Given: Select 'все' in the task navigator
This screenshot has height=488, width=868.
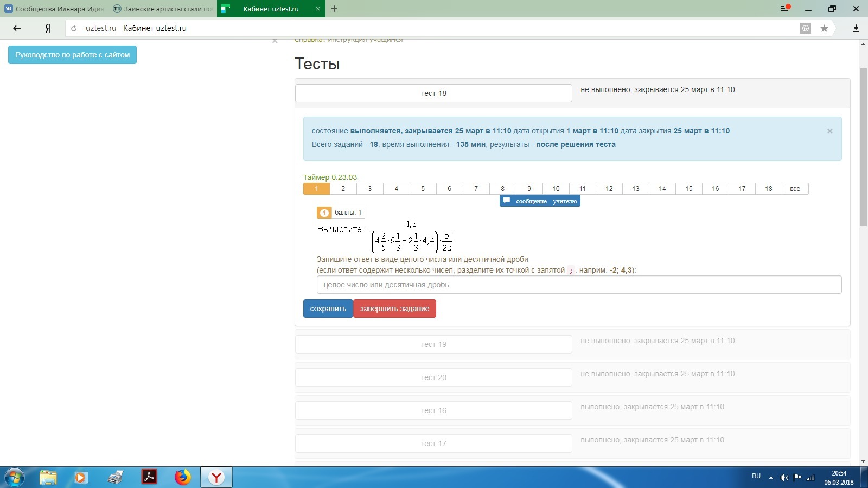Looking at the screenshot, I should [795, 189].
